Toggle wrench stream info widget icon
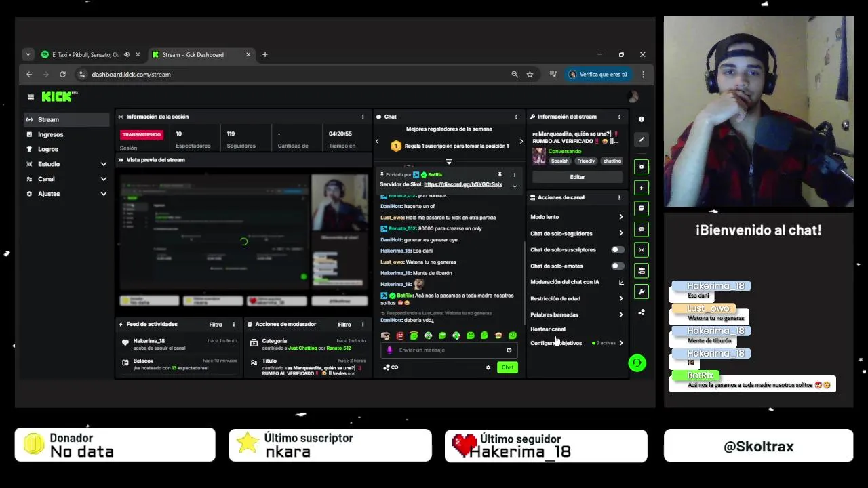This screenshot has height=488, width=868. coord(642,291)
